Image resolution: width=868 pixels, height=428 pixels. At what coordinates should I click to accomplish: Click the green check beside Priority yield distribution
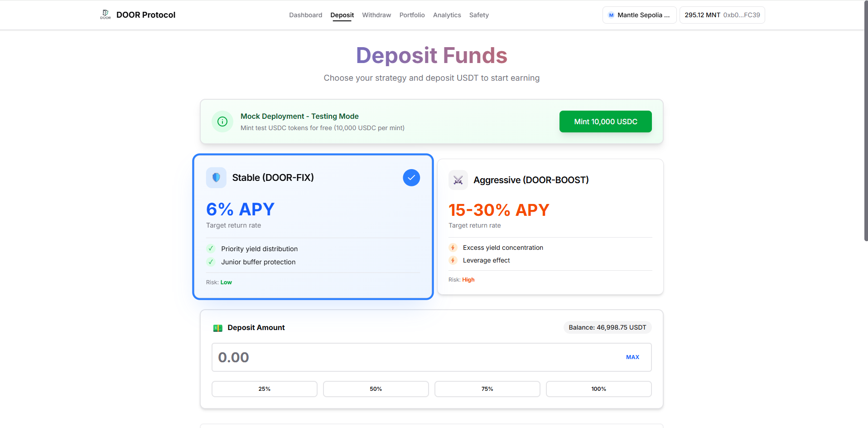[x=211, y=248]
